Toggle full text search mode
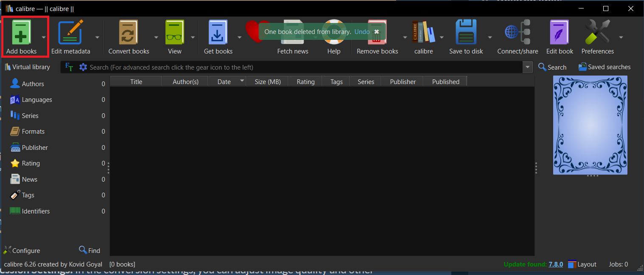 (x=68, y=67)
